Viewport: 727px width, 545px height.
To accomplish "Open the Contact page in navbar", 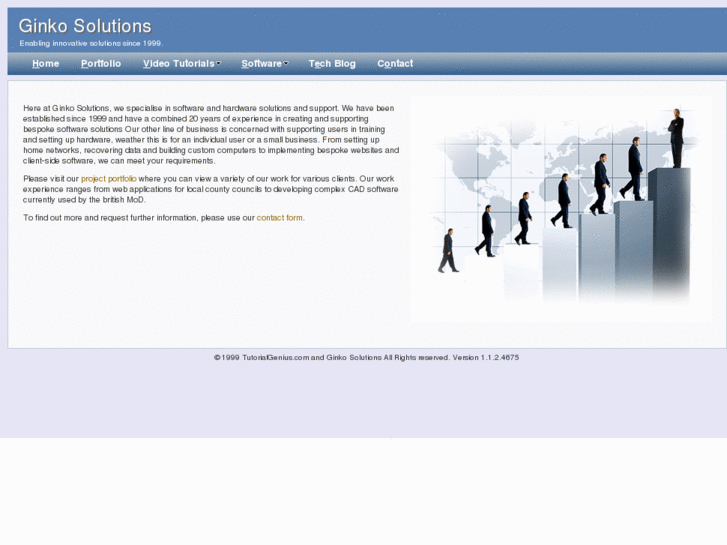I will click(395, 64).
